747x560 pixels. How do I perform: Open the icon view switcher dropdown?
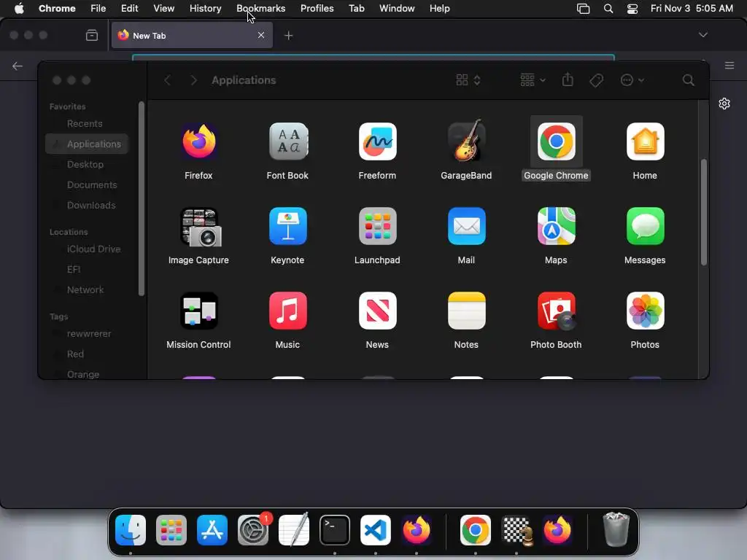tap(468, 80)
